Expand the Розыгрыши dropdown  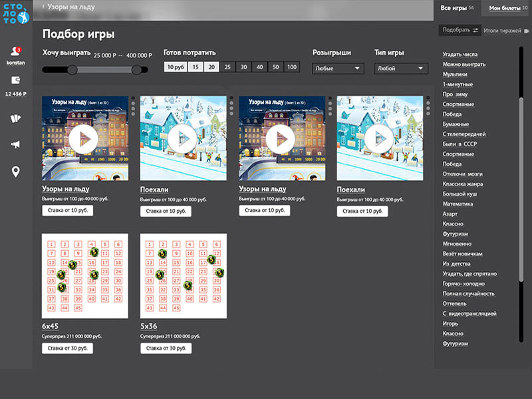(338, 68)
